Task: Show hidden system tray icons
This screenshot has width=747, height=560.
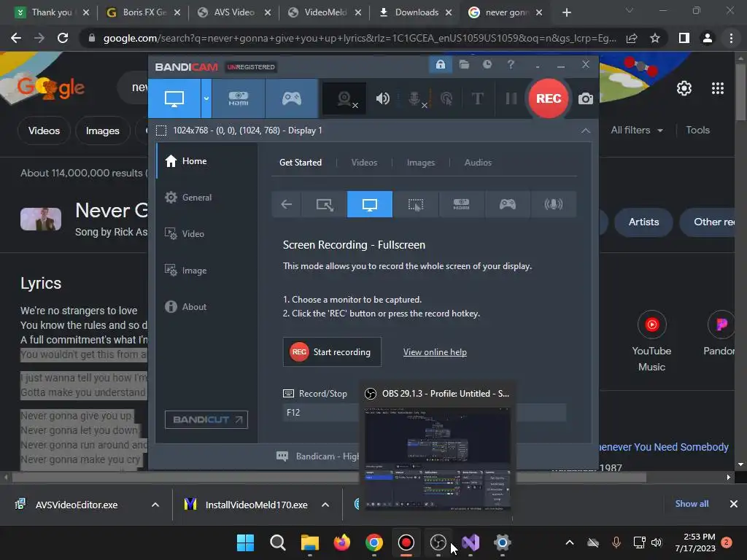Action: click(569, 542)
